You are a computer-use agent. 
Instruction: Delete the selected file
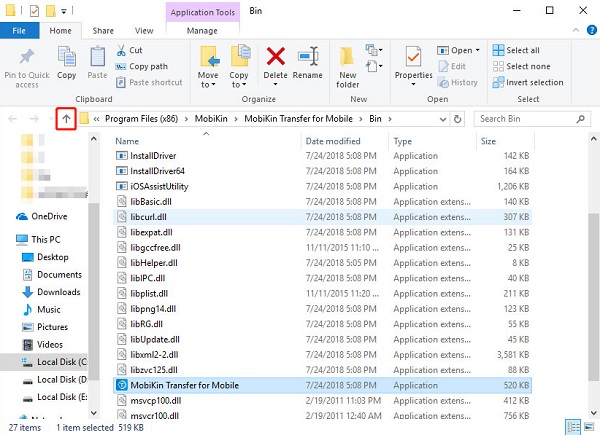pos(276,65)
